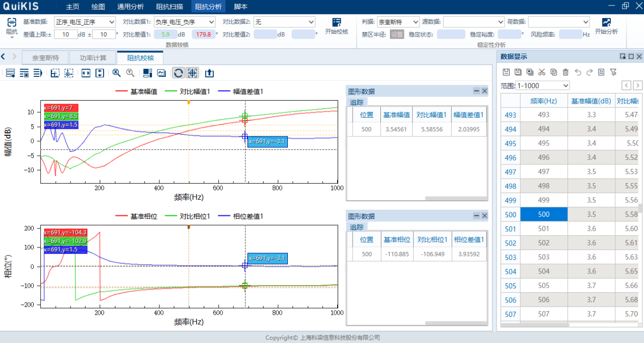Open the 范围 1-1000 dropdown
This screenshot has width=644, height=343.
click(543, 85)
